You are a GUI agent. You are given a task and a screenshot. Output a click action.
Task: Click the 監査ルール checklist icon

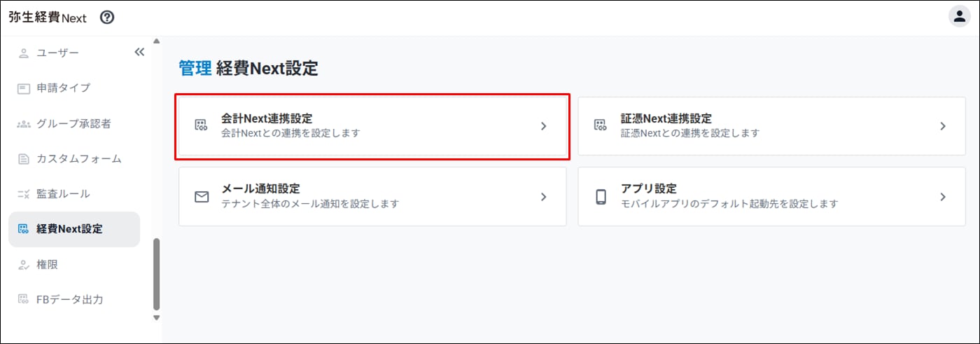coord(23,194)
